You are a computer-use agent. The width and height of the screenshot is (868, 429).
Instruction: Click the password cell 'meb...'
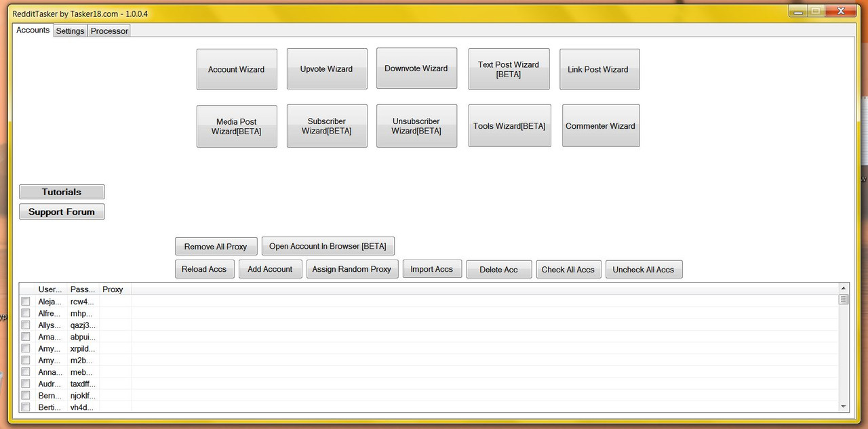(x=81, y=372)
